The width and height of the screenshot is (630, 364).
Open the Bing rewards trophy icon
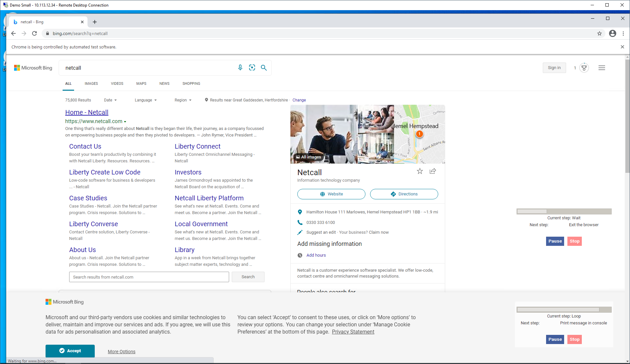584,68
